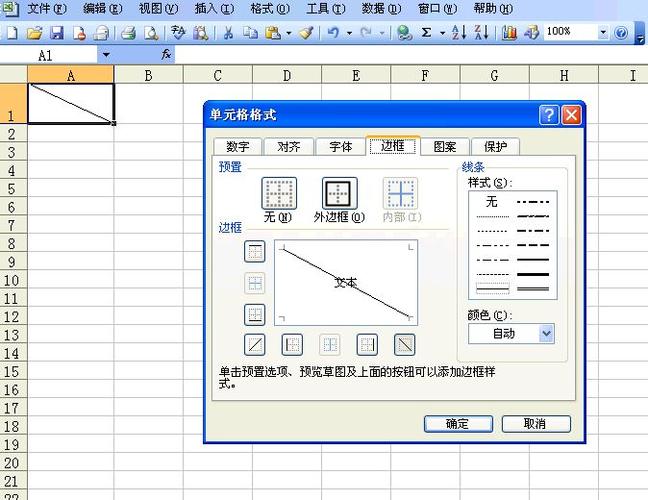
Task: Open the Name Box dropdown arrow
Action: click(x=106, y=55)
